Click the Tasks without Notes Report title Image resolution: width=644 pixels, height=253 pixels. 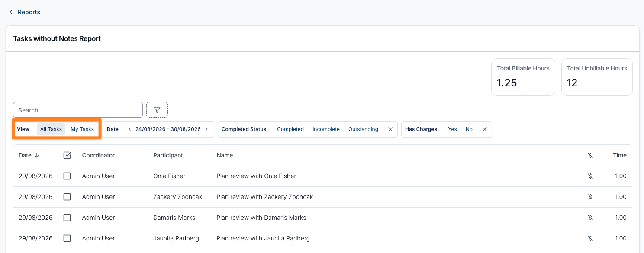tap(57, 38)
